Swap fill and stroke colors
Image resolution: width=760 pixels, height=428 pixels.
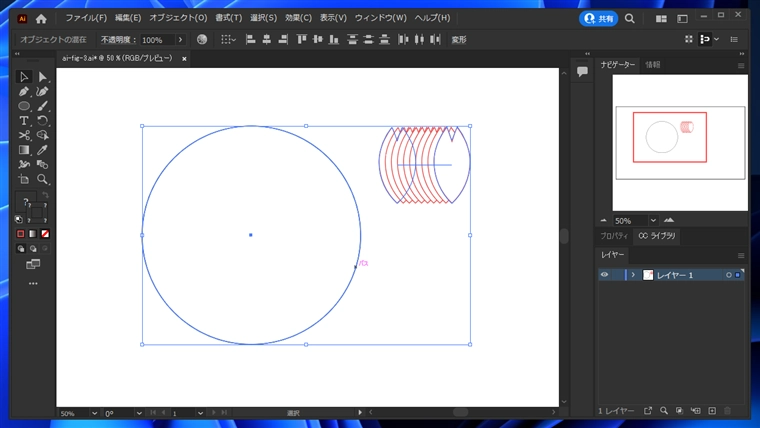[x=45, y=195]
